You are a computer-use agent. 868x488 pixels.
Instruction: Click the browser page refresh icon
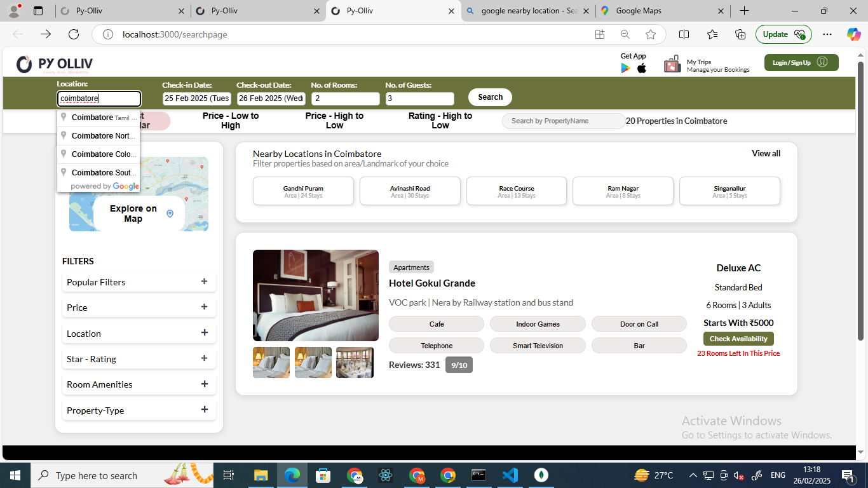pos(74,34)
